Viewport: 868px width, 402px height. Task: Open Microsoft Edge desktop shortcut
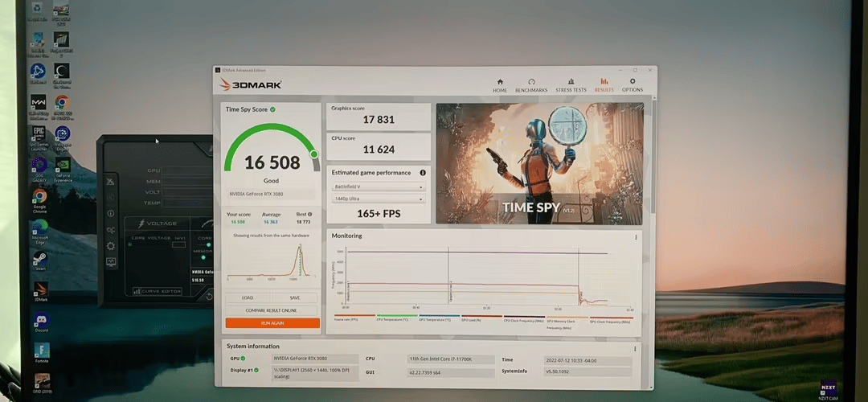pos(40,232)
